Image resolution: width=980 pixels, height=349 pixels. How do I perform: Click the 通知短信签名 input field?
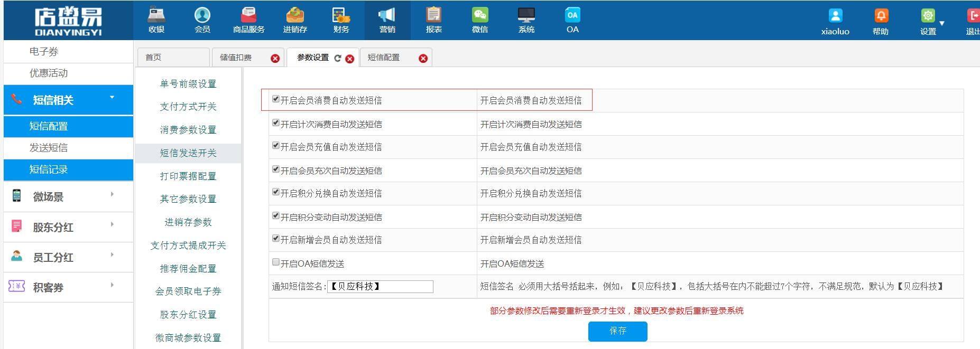tap(380, 287)
